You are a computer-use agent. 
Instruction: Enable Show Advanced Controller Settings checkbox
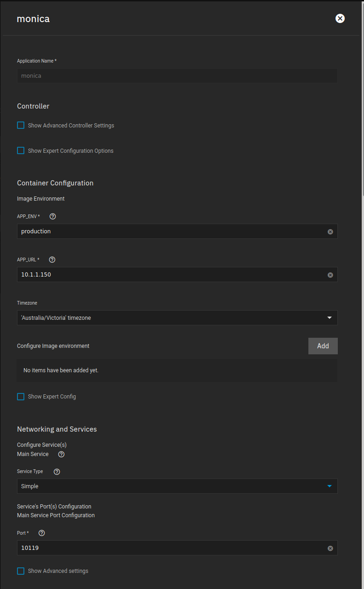point(21,125)
